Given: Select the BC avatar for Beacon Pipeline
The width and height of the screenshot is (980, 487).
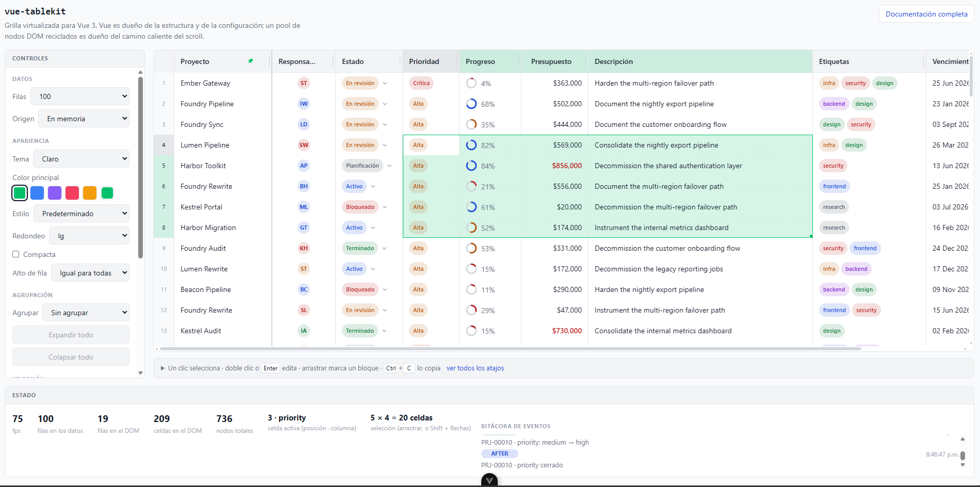Looking at the screenshot, I should pyautogui.click(x=304, y=289).
